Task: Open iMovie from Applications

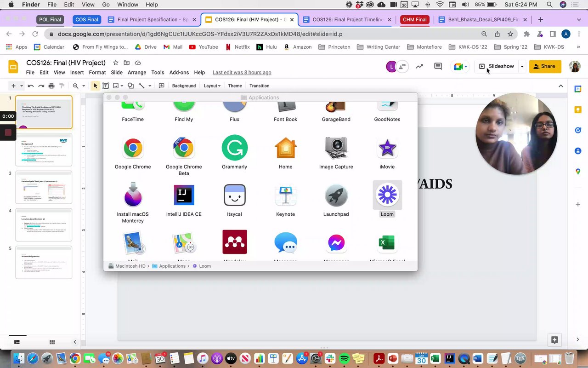Action: tap(387, 148)
